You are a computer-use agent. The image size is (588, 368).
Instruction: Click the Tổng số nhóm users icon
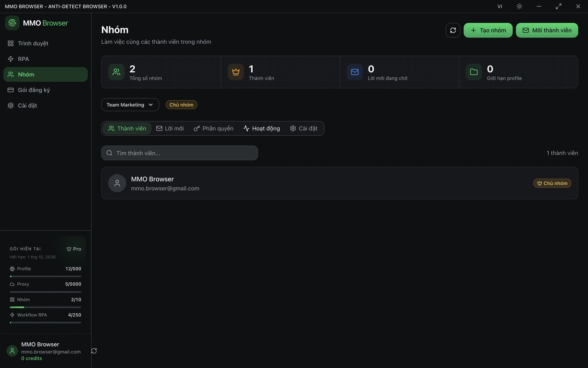116,72
